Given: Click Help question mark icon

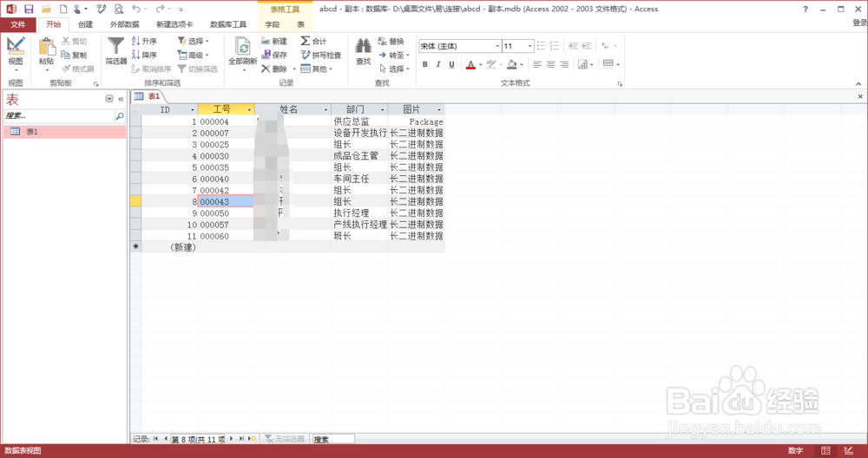Looking at the screenshot, I should tap(806, 9).
